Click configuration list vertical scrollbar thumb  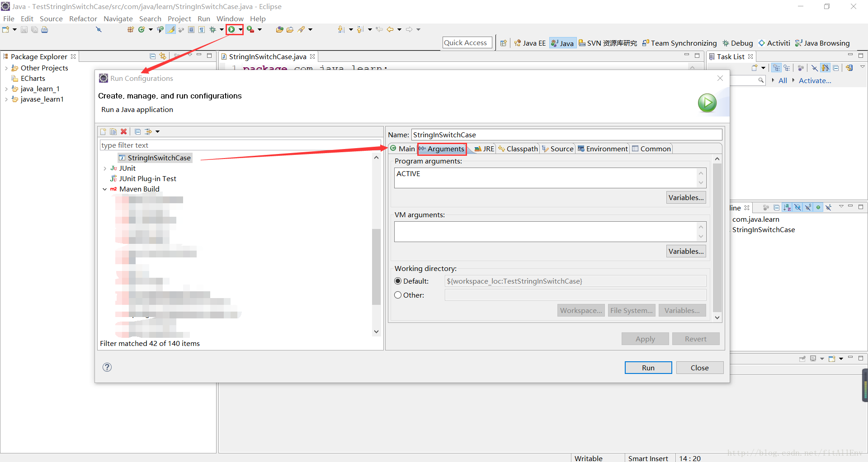[376, 266]
